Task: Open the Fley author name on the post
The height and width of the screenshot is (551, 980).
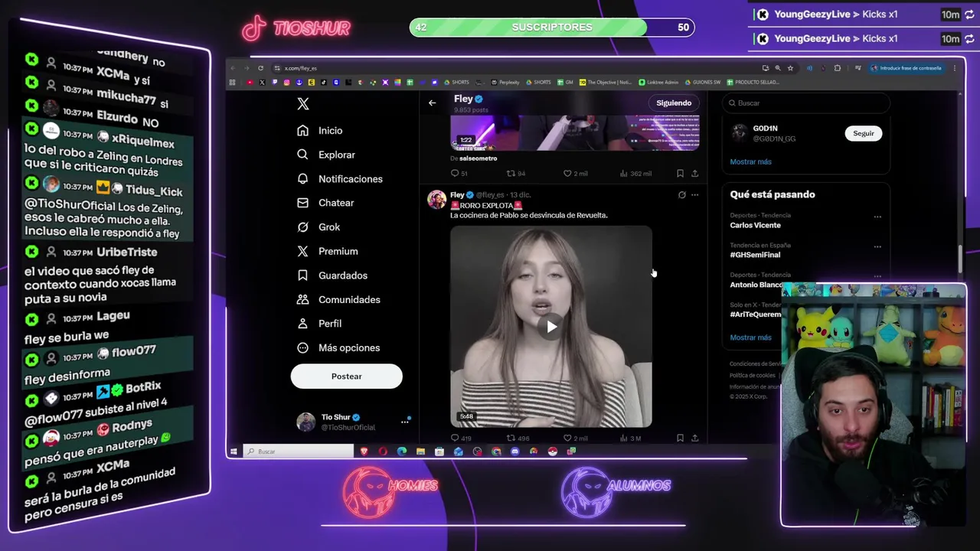Action: tap(457, 195)
